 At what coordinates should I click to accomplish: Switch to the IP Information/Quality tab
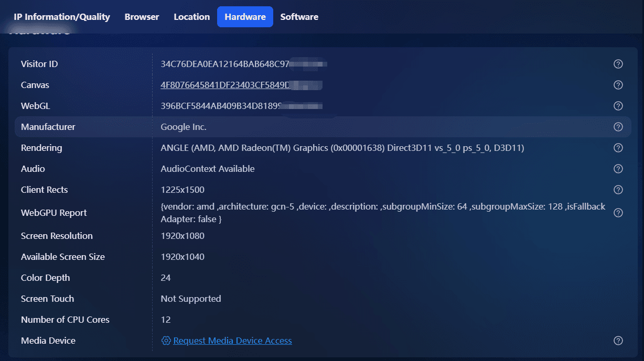[62, 17]
